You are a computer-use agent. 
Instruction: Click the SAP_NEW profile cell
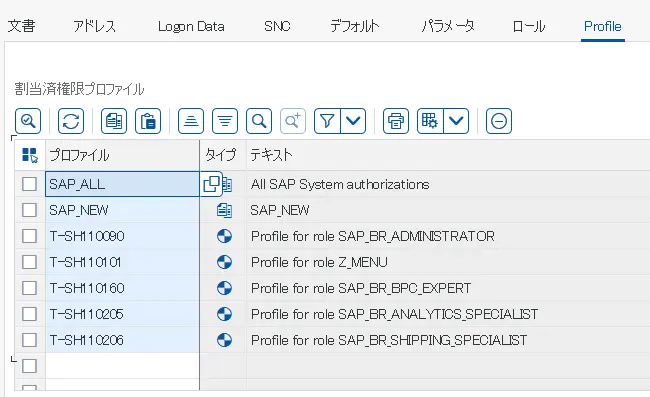(122, 210)
